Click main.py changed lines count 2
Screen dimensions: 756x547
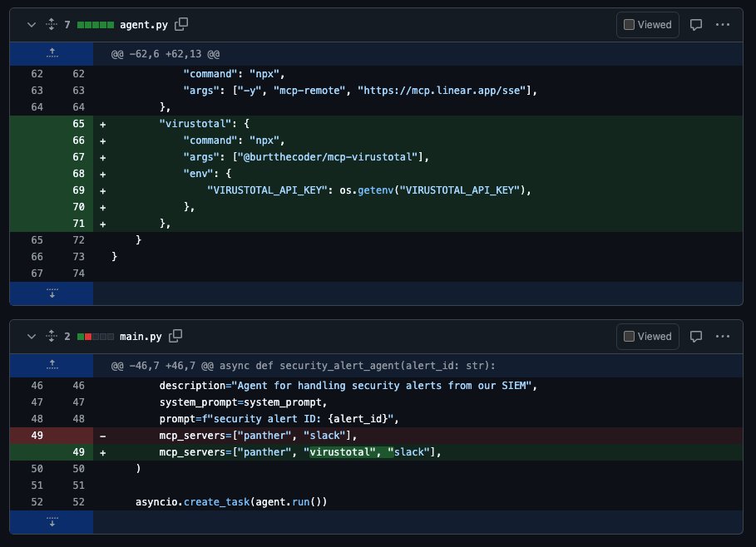pos(67,337)
